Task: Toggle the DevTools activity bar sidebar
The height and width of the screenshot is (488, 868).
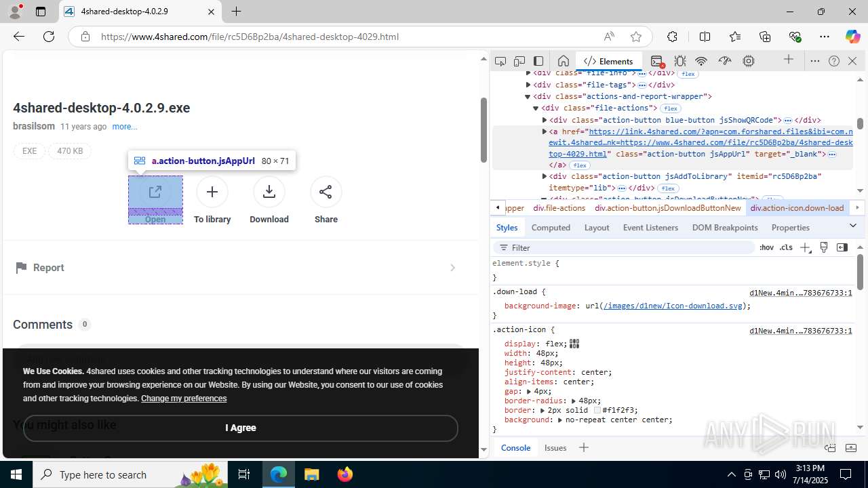Action: click(x=538, y=61)
